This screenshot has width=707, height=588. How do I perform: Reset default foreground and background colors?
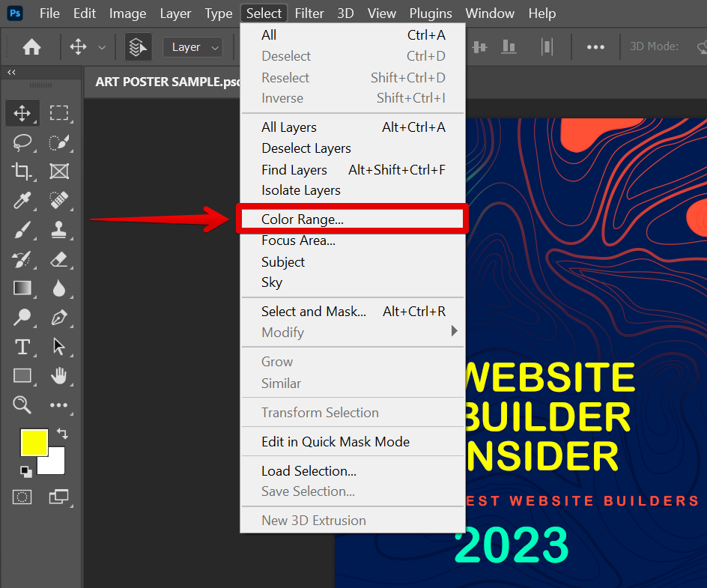(x=26, y=471)
